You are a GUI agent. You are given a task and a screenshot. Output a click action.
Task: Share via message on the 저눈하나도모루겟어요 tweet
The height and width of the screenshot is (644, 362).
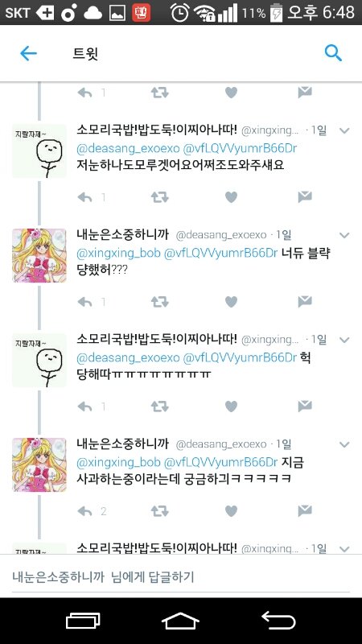click(x=305, y=197)
